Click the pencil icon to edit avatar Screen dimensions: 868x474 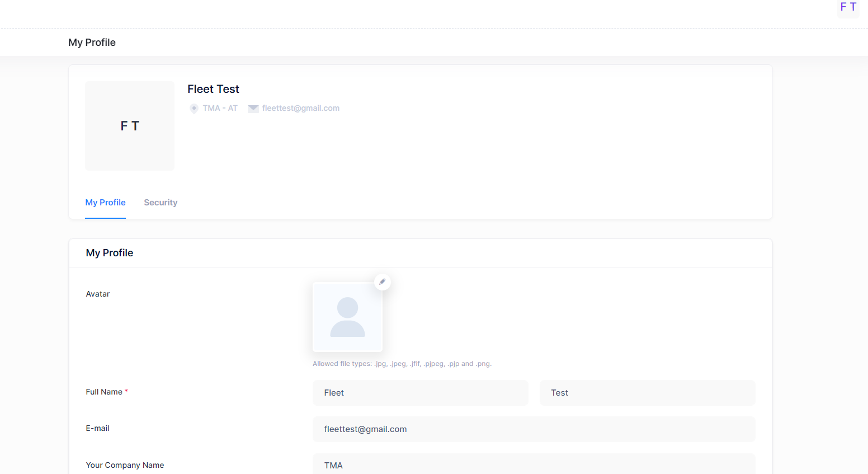383,282
